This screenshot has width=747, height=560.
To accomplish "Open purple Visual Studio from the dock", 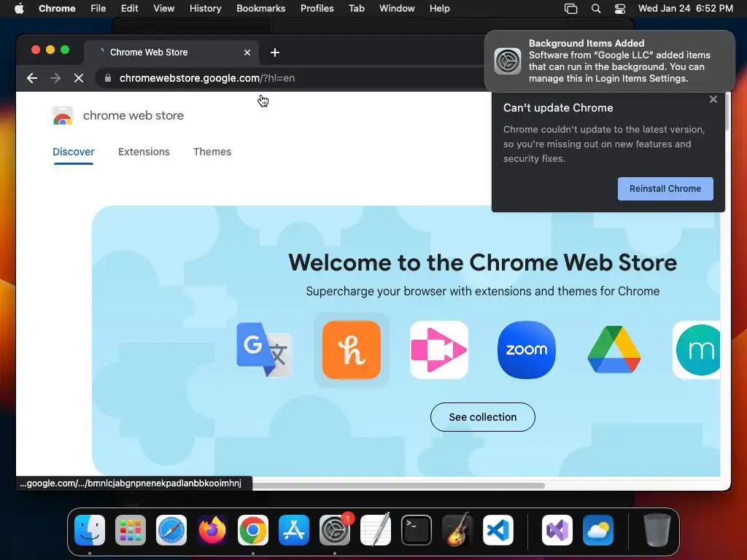I will 557,530.
